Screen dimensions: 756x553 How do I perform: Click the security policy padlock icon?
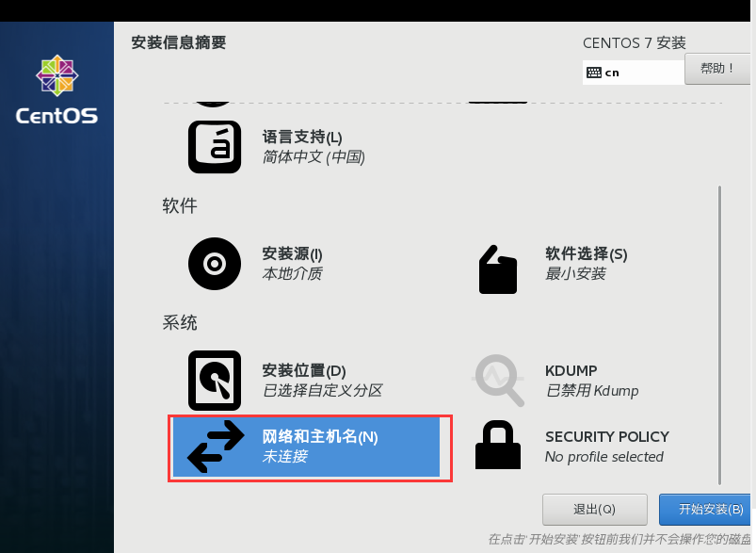498,445
